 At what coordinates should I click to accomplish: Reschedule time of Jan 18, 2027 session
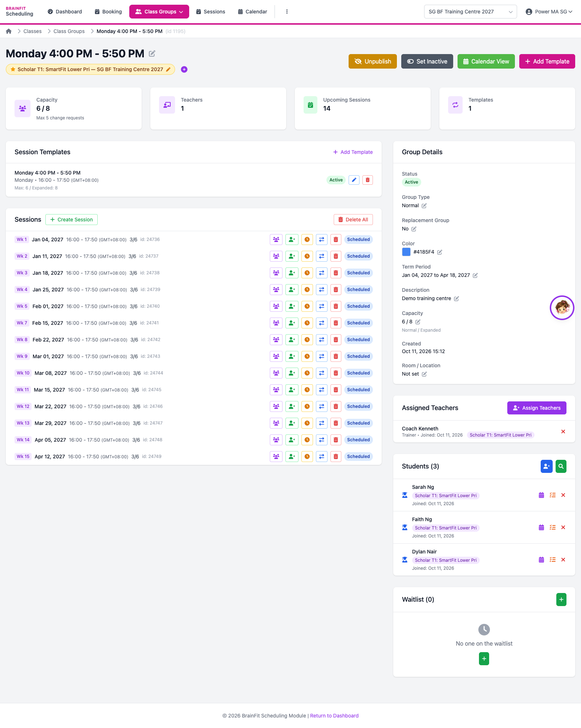307,273
